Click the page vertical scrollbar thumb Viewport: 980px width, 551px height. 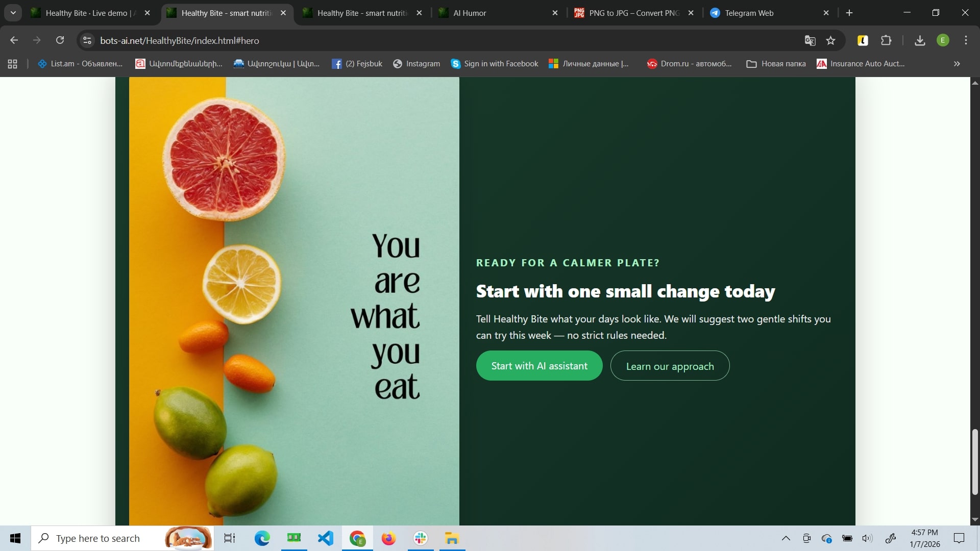(974, 462)
